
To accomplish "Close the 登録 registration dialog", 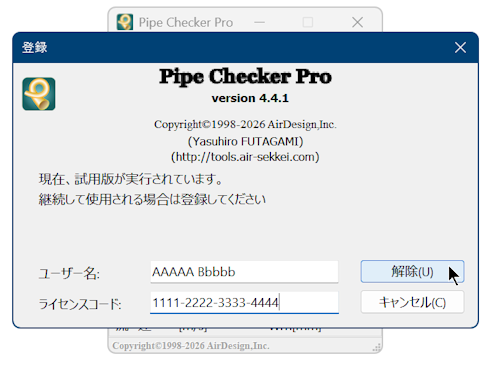I will coord(460,48).
